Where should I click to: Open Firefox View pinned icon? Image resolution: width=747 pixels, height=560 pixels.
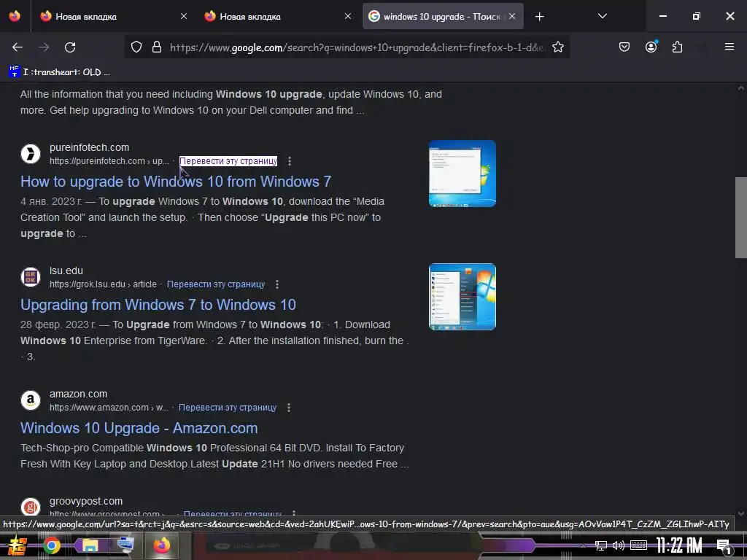coord(15,16)
